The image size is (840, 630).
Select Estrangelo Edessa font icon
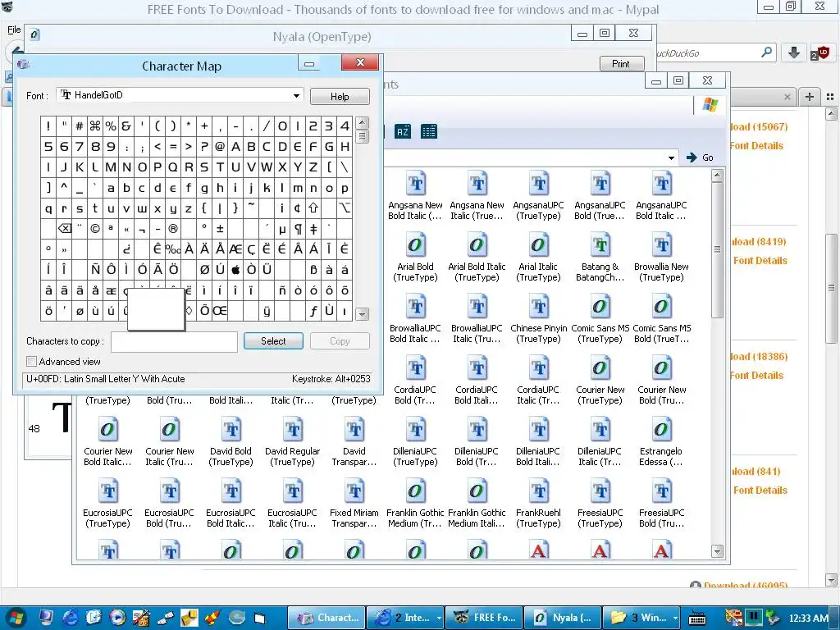(x=661, y=442)
